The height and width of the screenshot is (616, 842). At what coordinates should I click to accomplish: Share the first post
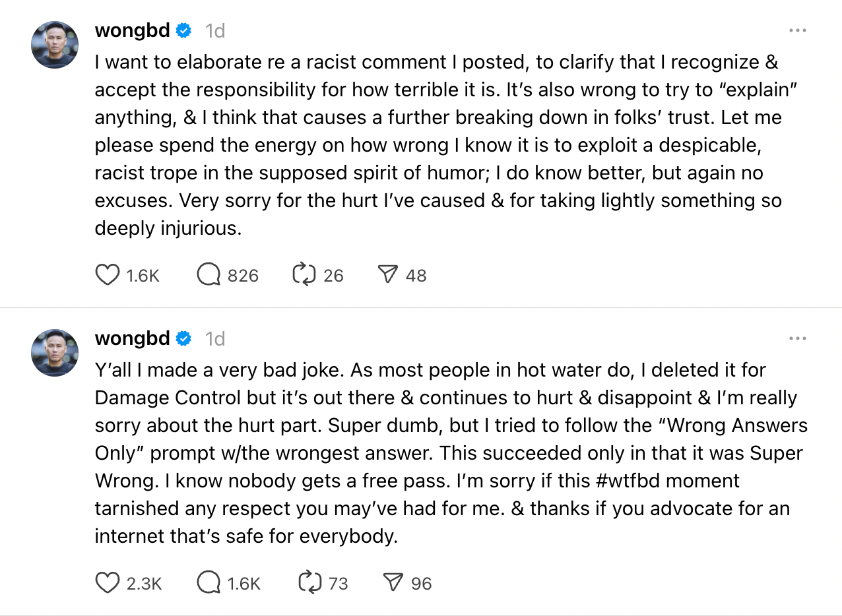392,275
